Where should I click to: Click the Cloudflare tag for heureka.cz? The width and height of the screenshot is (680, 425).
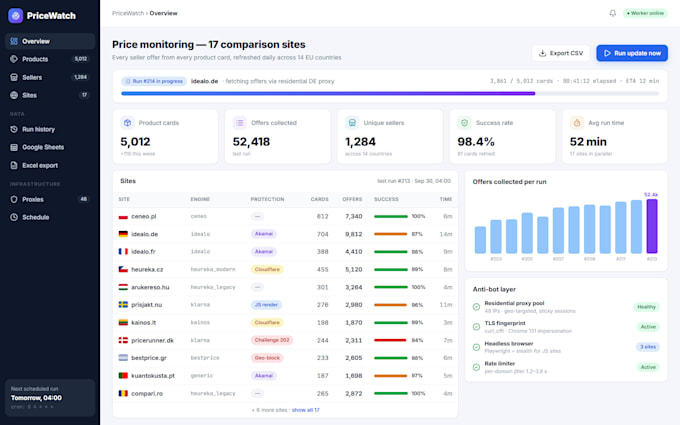(267, 269)
